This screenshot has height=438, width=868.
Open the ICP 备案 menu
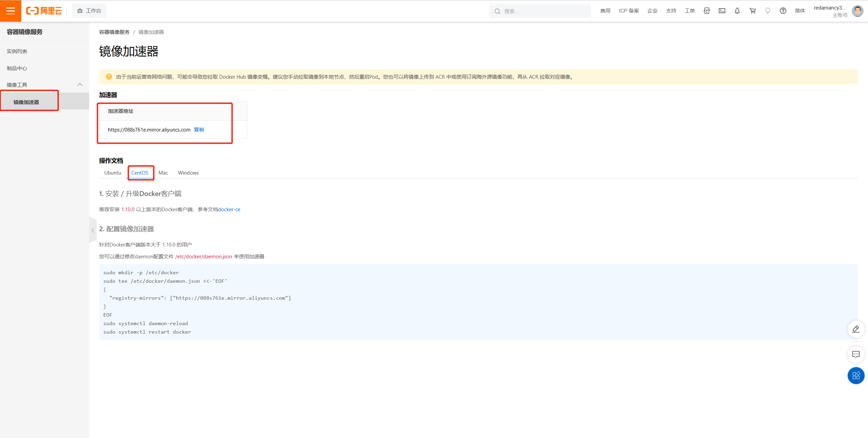tap(629, 11)
